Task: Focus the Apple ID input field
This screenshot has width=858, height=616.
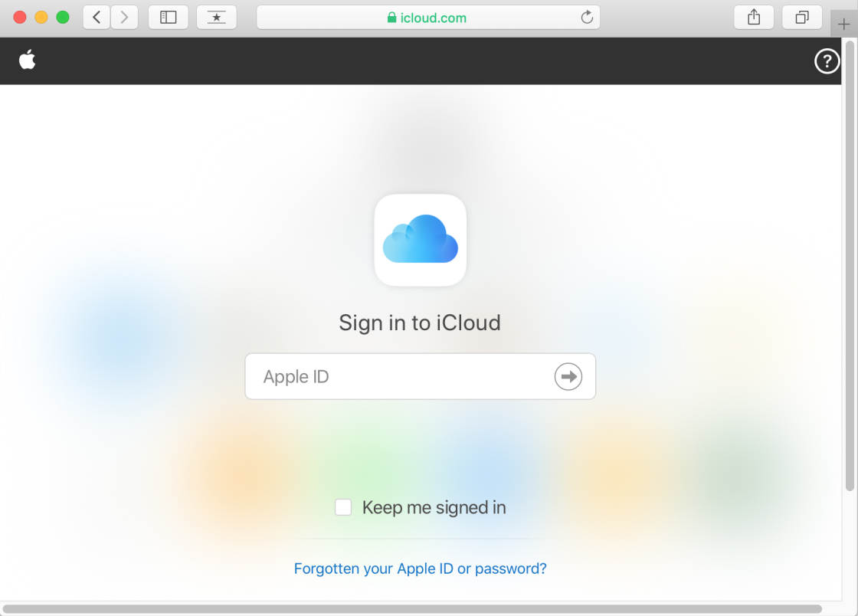Action: [421, 376]
